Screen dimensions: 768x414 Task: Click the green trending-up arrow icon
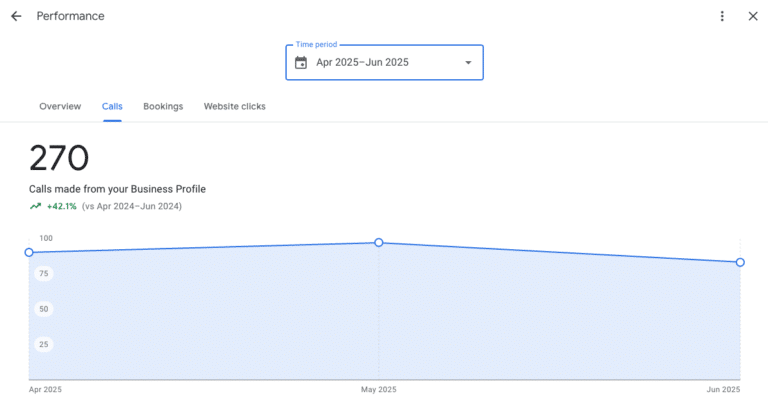click(36, 206)
